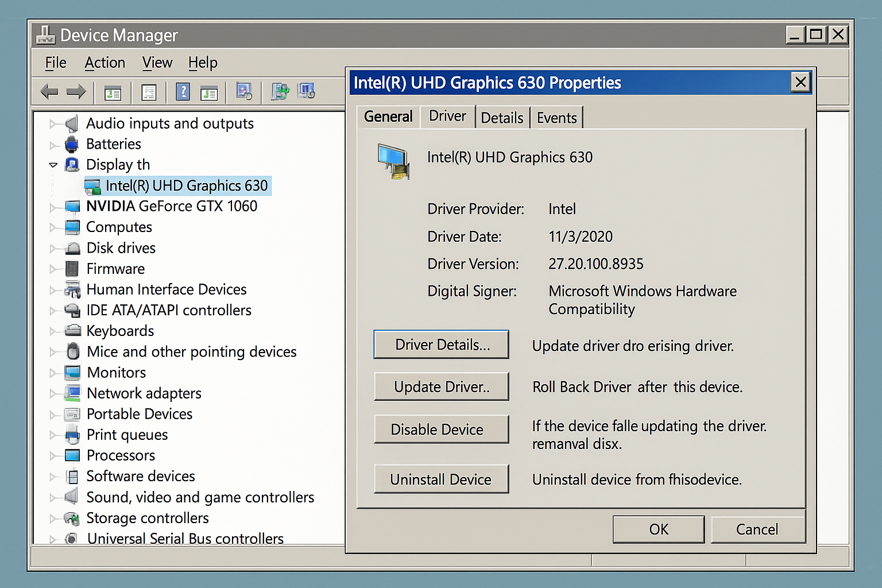
Task: Expand the Audio inputs and outputs node
Action: 53,123
